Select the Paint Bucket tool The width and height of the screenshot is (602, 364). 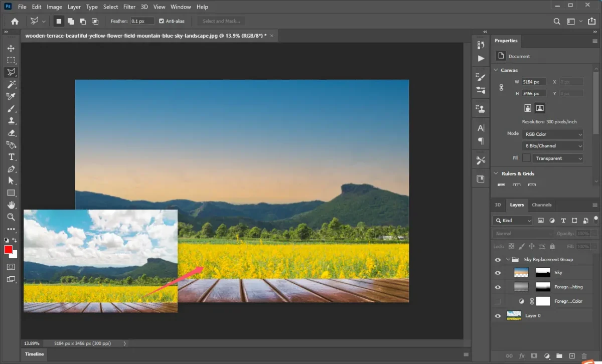(x=11, y=145)
